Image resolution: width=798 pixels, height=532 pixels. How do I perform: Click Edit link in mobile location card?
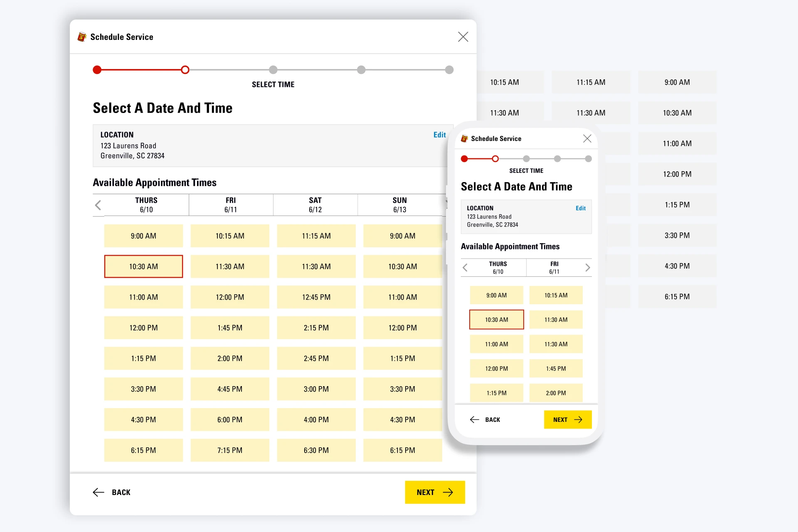[x=580, y=208]
